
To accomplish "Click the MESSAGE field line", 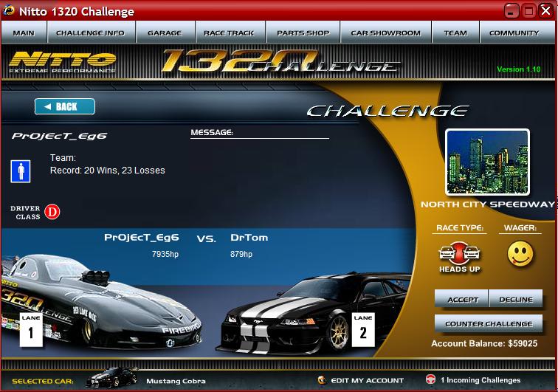I will click(260, 138).
